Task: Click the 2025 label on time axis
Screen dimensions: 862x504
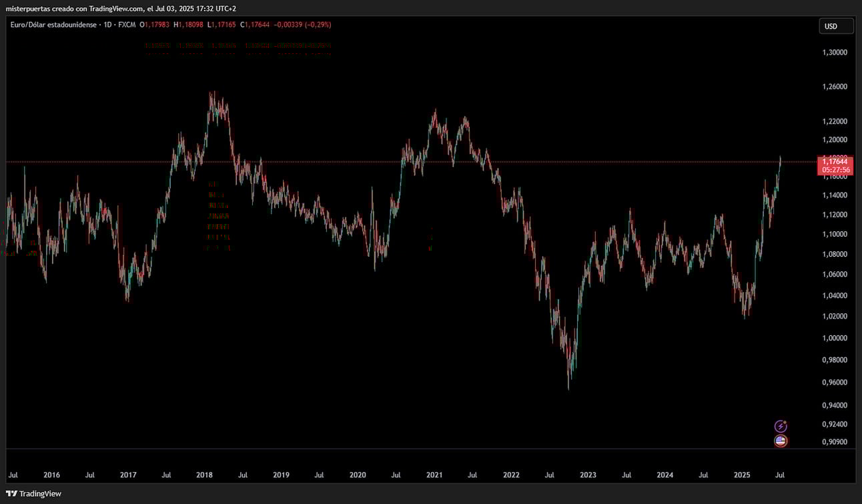Action: pos(742,475)
